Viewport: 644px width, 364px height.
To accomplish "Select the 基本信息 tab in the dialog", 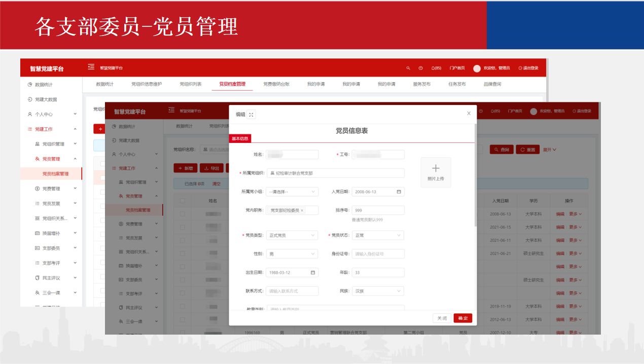I will [240, 138].
